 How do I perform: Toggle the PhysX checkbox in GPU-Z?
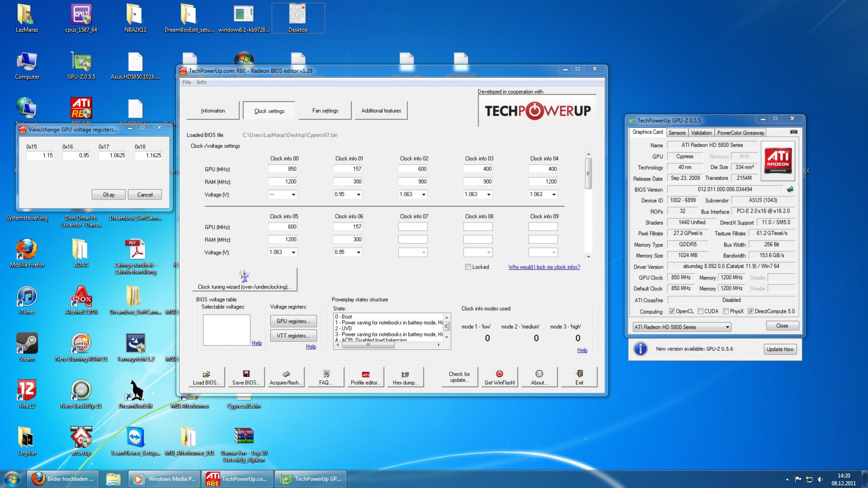pyautogui.click(x=726, y=311)
